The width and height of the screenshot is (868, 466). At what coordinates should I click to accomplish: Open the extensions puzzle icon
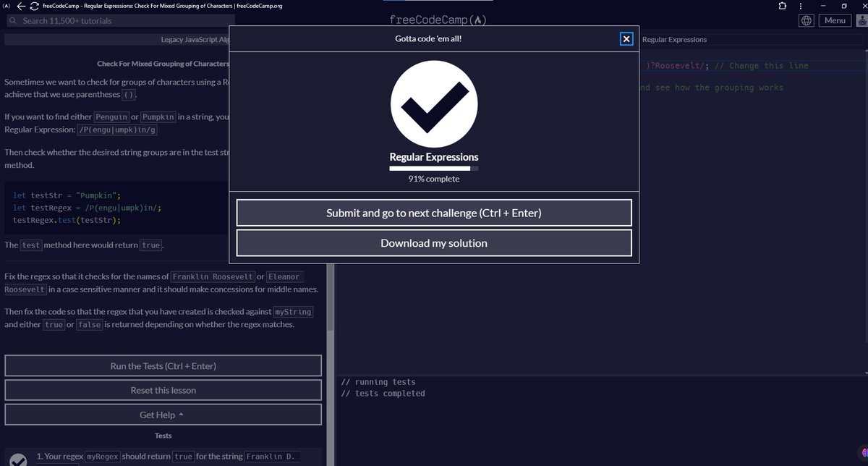782,5
